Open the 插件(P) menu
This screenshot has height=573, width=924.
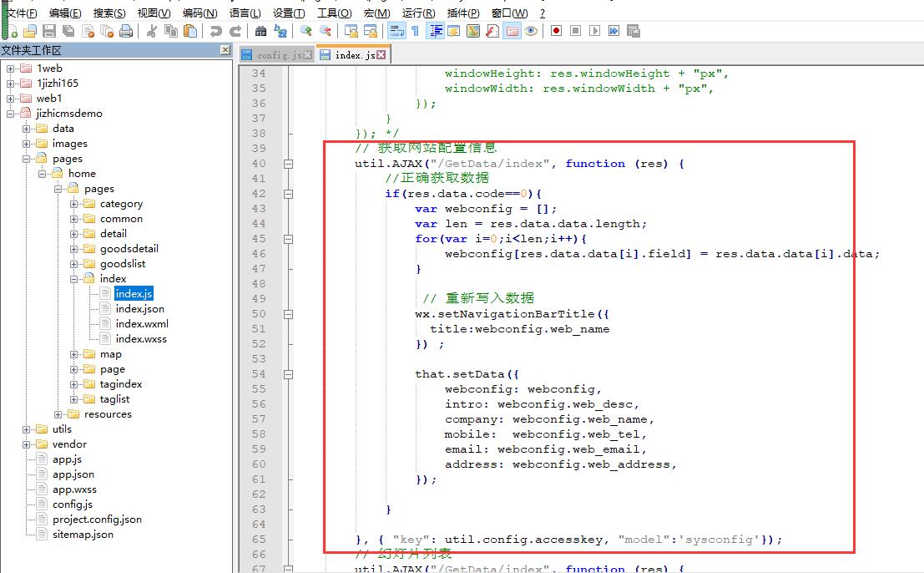(463, 13)
